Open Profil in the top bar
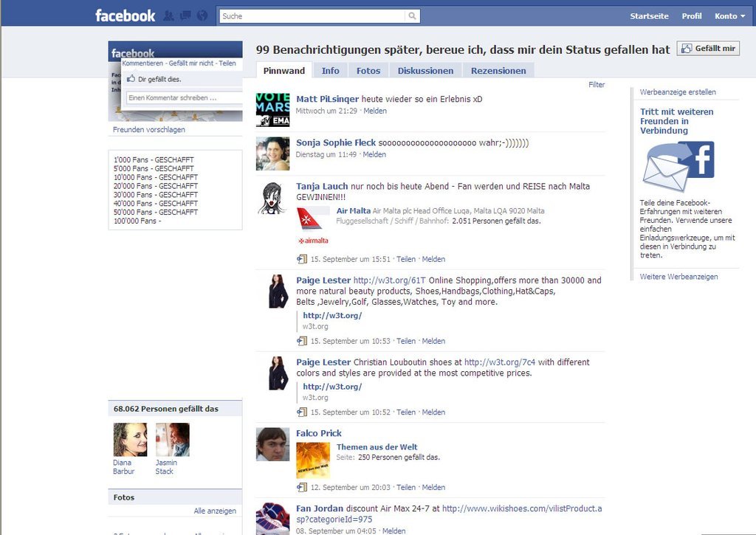Viewport: 756px width, 535px height. (691, 16)
